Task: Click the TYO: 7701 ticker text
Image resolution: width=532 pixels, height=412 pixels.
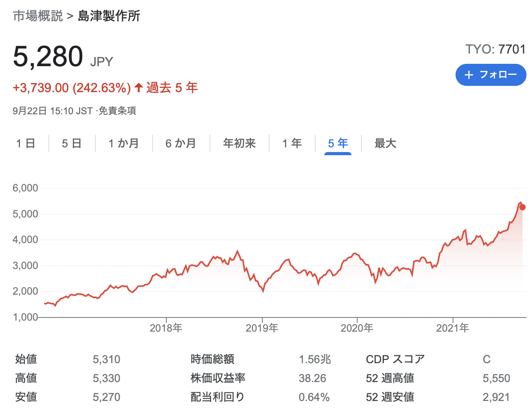Action: point(496,49)
